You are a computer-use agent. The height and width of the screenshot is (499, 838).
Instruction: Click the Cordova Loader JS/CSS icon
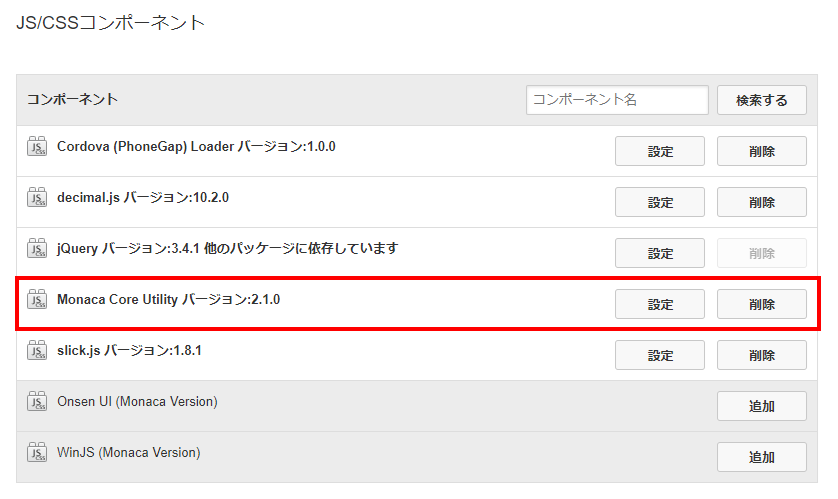[x=38, y=147]
